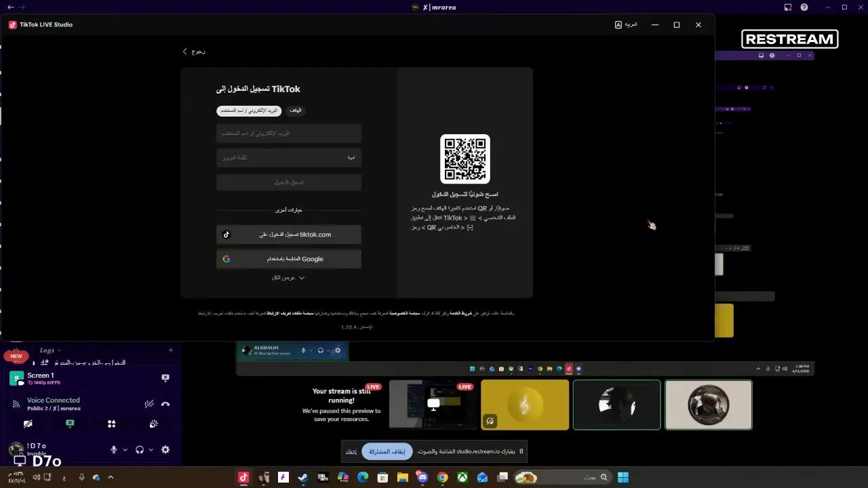Click the taskbar search box (بحث)
This screenshot has width=868, height=488.
point(562,477)
